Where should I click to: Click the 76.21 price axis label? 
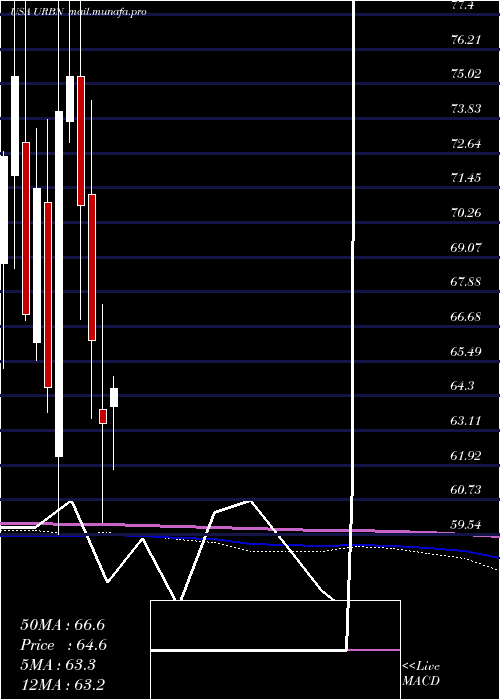click(466, 40)
